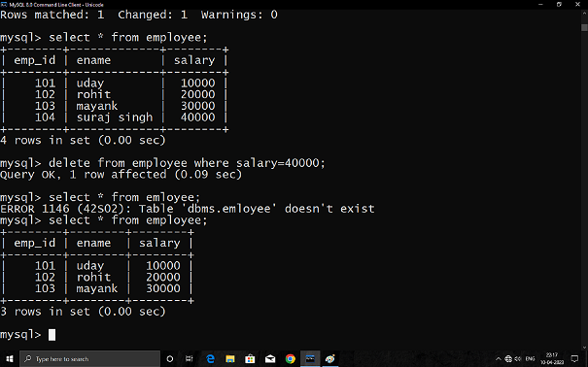Switch the ENG input language indicator
The height and width of the screenshot is (367, 588).
pyautogui.click(x=530, y=359)
